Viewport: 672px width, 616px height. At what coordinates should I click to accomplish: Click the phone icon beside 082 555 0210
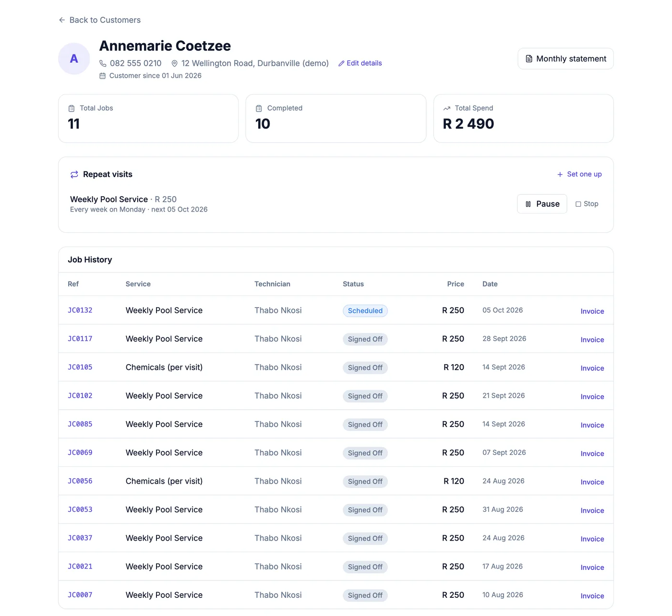103,63
